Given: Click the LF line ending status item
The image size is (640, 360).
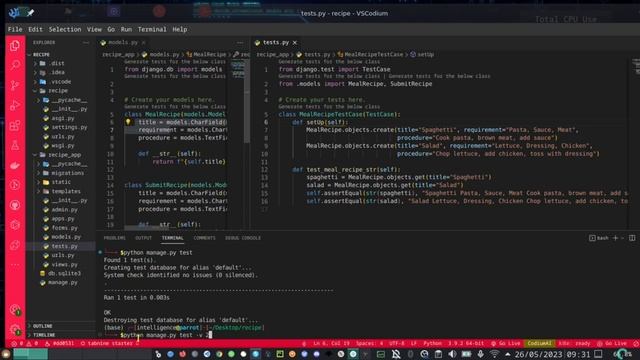Looking at the screenshot, I should pos(413,343).
